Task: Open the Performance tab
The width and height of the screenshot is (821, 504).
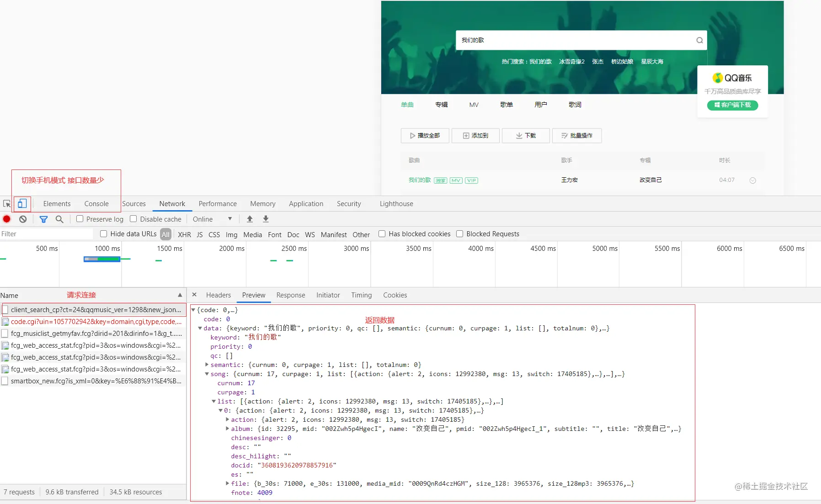Action: [x=218, y=204]
